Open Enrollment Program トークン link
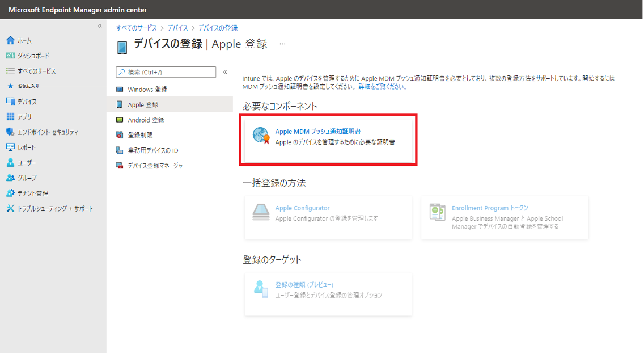 tap(490, 208)
